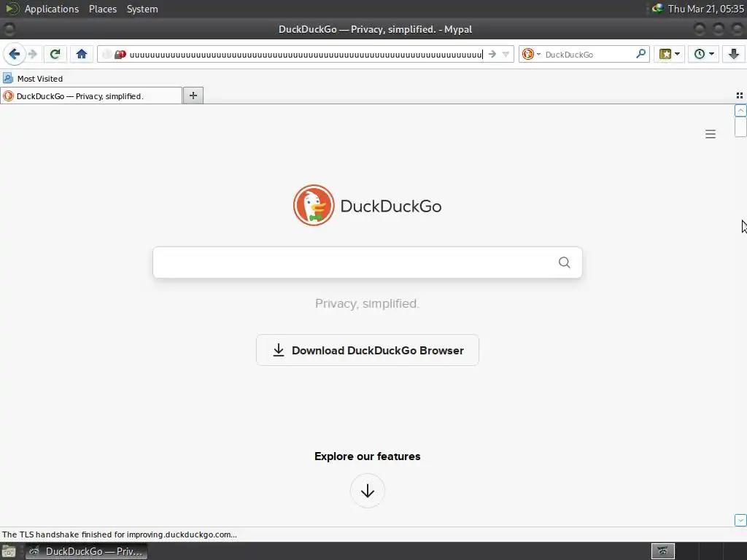Open the DuckDuckGo hamburger menu
This screenshot has width=747, height=560.
tap(711, 134)
